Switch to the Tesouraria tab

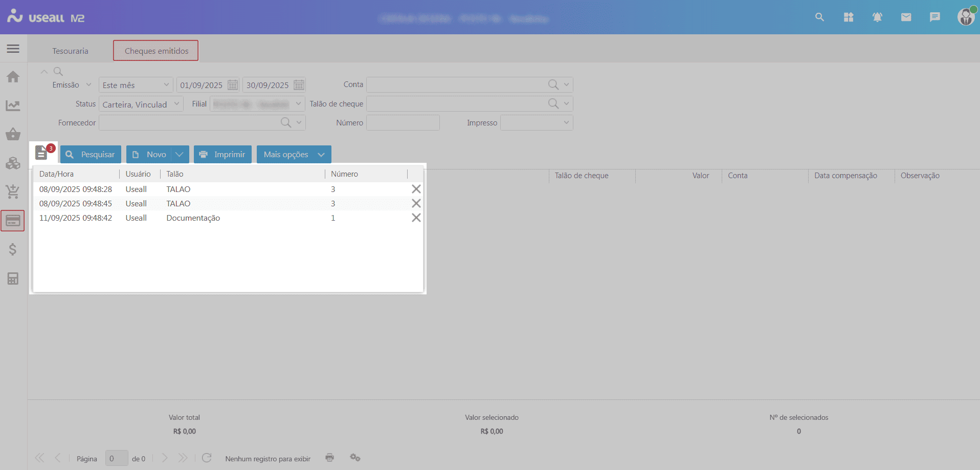(x=70, y=51)
